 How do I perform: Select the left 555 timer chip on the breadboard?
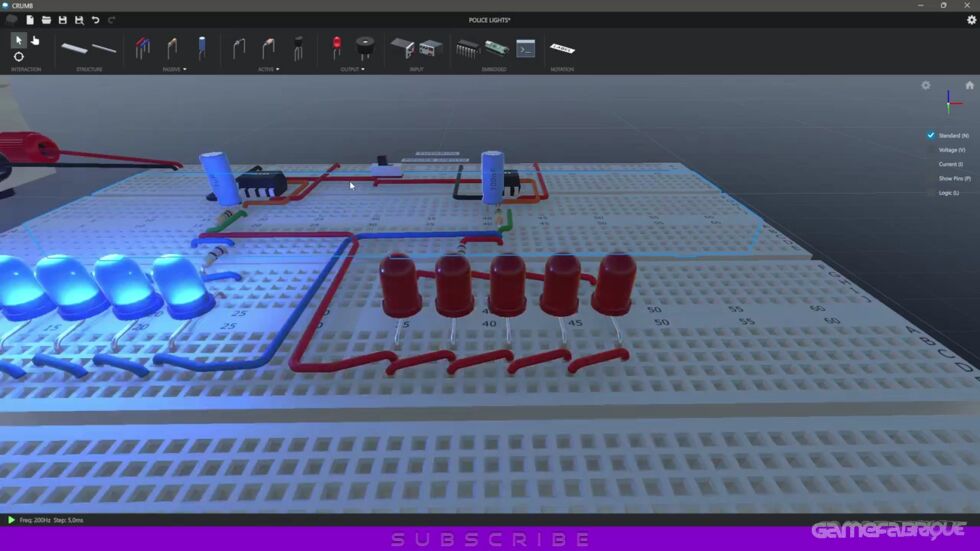tap(262, 182)
